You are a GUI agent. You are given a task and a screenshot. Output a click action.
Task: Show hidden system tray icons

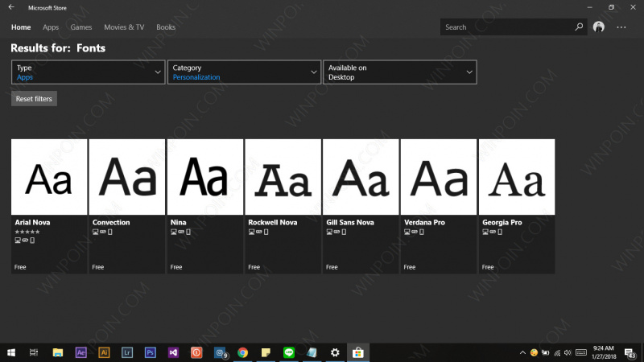click(x=522, y=352)
